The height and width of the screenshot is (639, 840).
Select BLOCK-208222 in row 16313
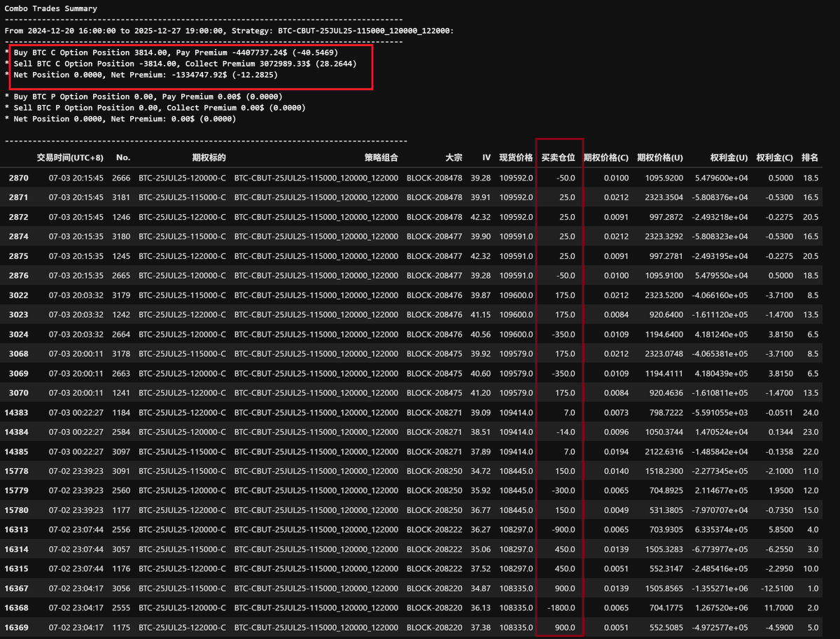(x=434, y=530)
